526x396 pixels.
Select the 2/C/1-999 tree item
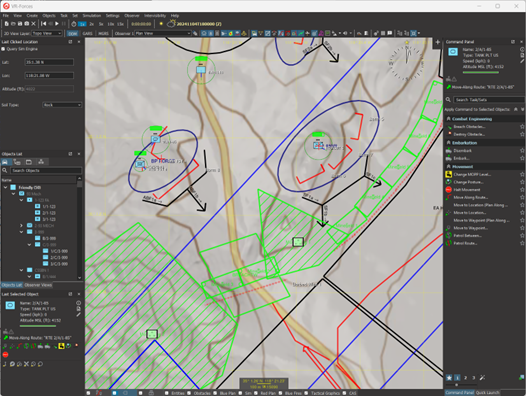click(x=59, y=257)
